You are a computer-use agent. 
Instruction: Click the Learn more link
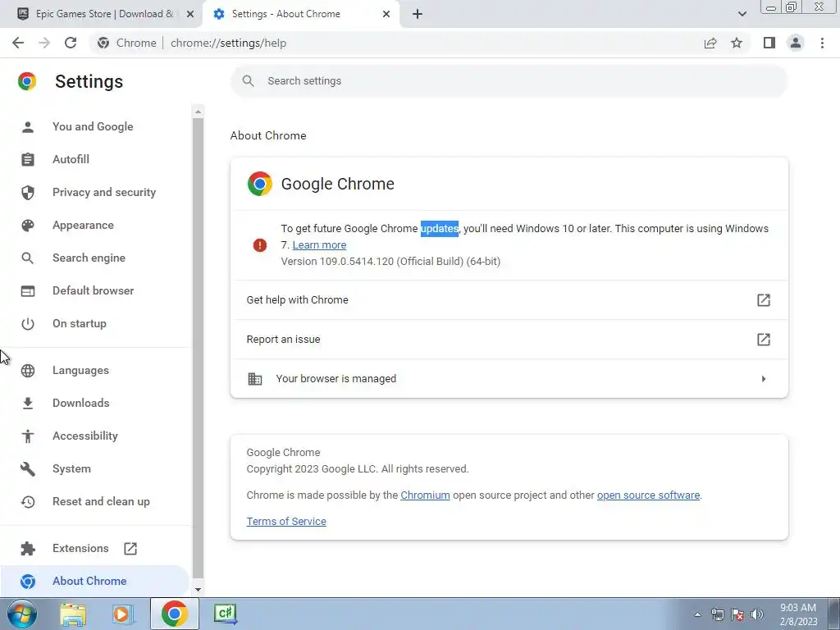(319, 244)
